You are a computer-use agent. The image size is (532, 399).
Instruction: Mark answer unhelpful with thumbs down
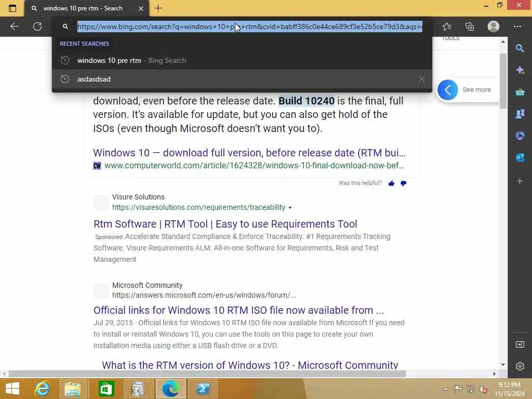(x=403, y=183)
